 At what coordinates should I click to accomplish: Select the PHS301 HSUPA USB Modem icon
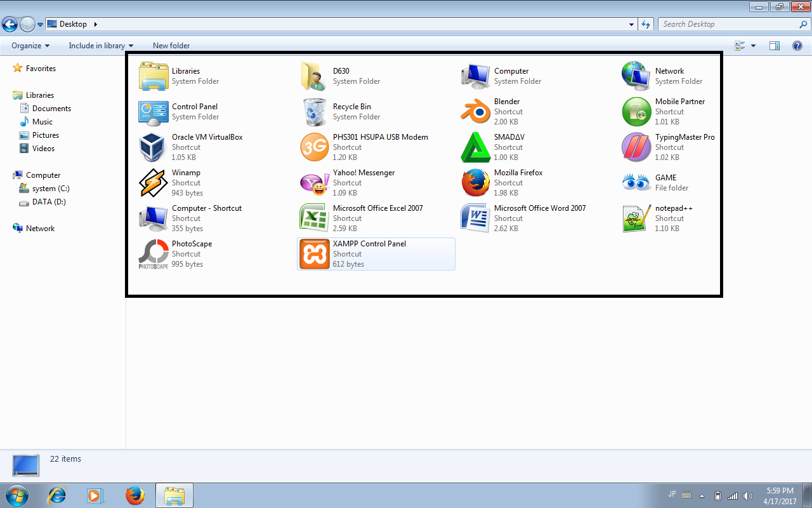tap(315, 147)
